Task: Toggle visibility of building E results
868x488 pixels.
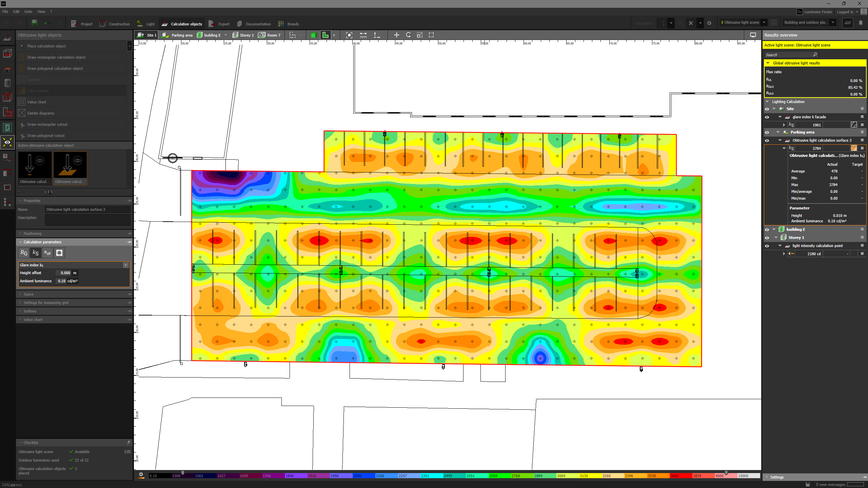Action: pos(767,229)
